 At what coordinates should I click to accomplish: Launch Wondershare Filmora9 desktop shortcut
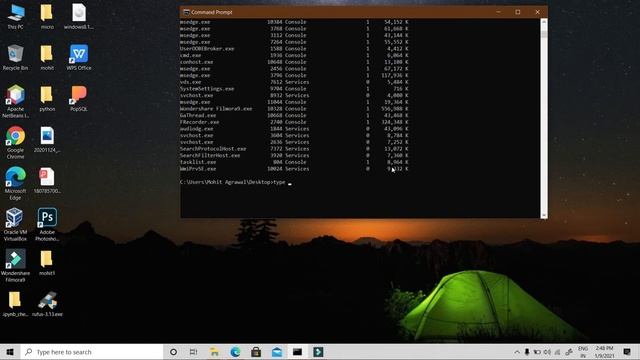15,265
